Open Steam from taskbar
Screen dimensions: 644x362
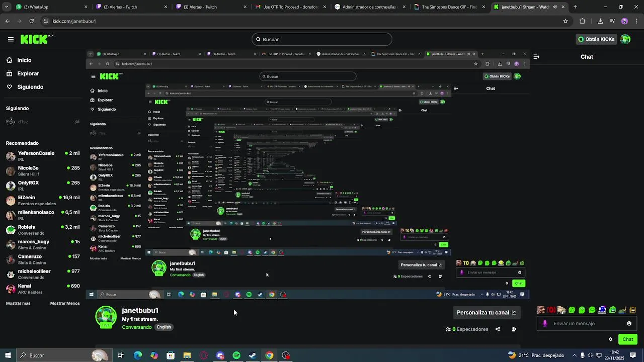pos(253,355)
